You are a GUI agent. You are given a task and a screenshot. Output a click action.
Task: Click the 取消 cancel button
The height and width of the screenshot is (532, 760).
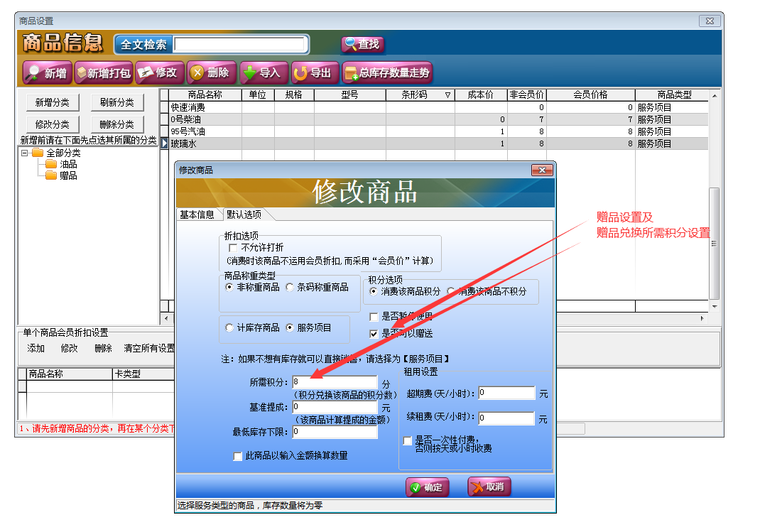click(x=489, y=487)
